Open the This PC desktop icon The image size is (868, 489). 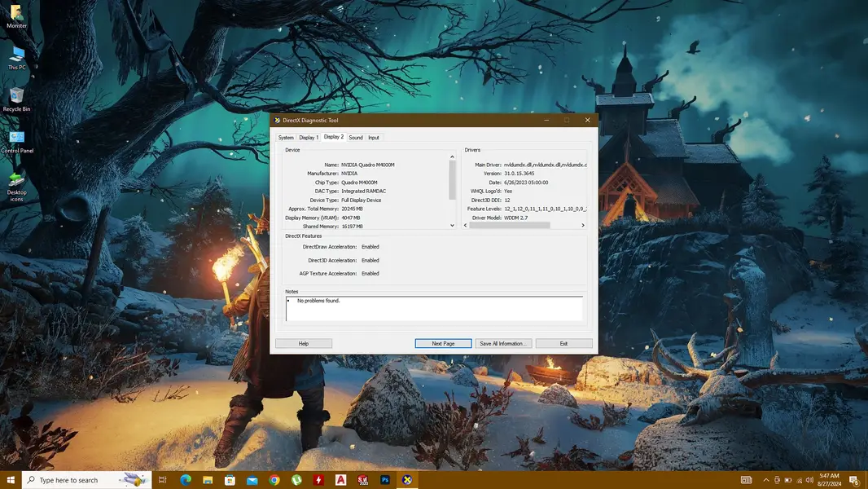pos(16,58)
